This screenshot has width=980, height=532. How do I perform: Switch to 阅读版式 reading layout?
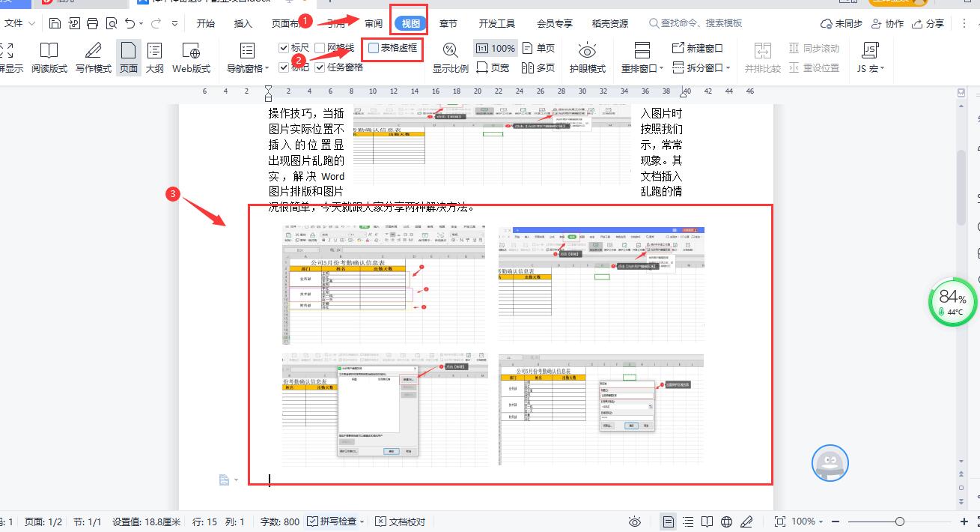[49, 58]
